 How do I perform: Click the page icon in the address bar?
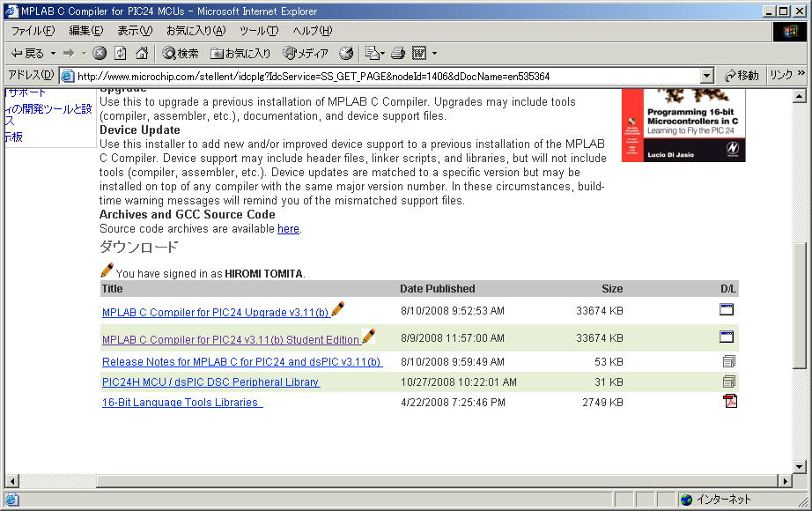click(67, 76)
